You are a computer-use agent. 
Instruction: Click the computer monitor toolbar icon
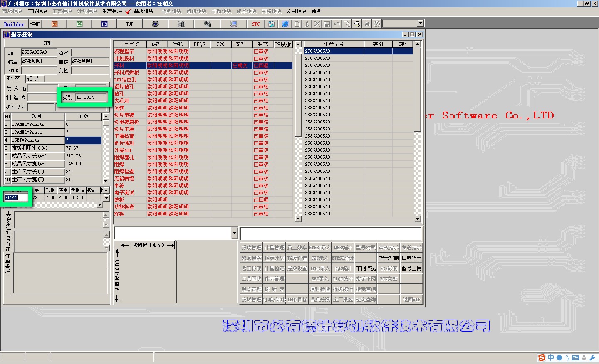tap(234, 24)
